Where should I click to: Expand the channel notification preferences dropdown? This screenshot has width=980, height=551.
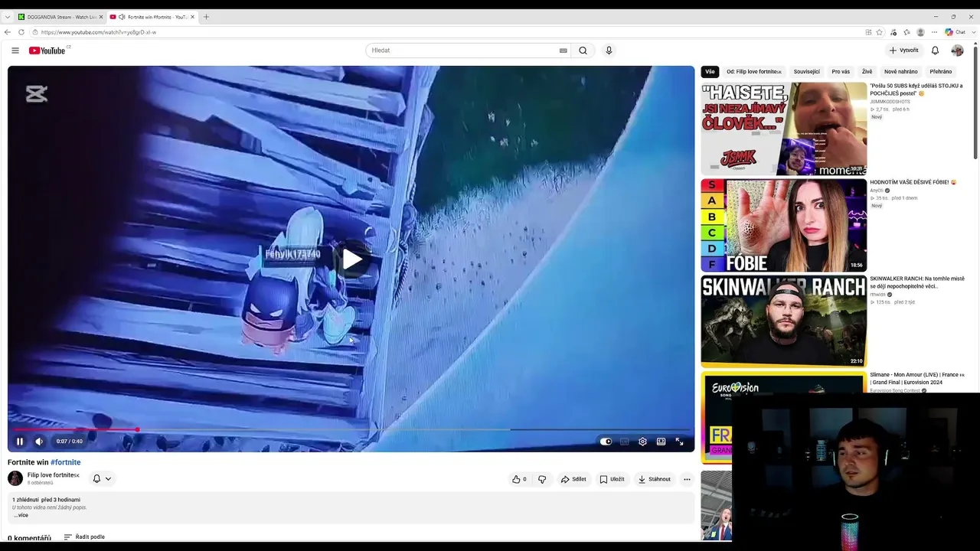tap(102, 478)
